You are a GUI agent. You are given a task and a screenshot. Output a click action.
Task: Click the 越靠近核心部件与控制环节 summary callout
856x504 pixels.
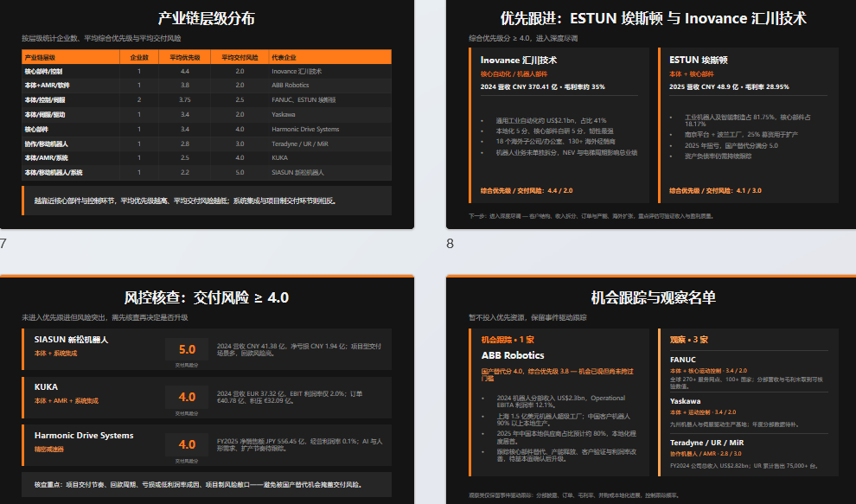207,201
